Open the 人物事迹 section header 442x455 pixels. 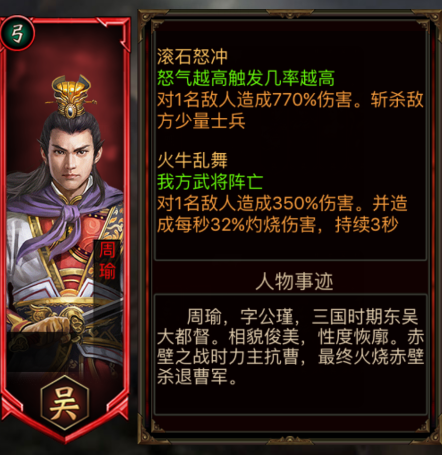tap(294, 282)
